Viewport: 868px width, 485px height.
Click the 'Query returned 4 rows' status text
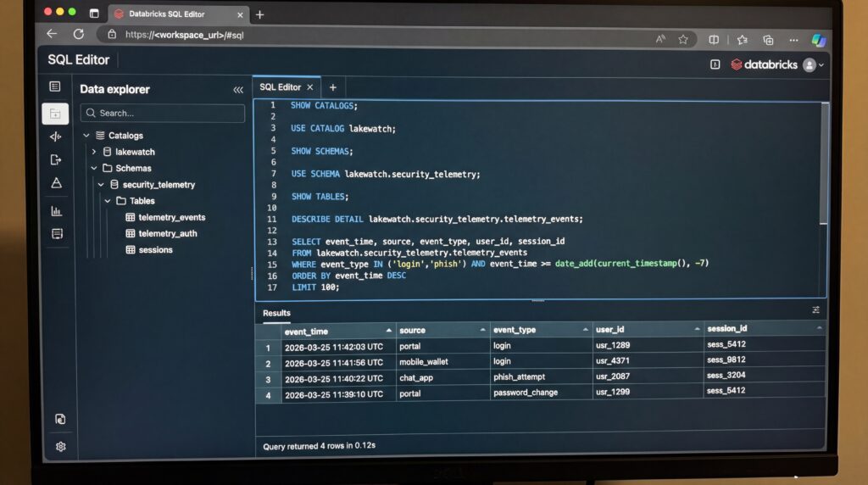click(x=319, y=446)
